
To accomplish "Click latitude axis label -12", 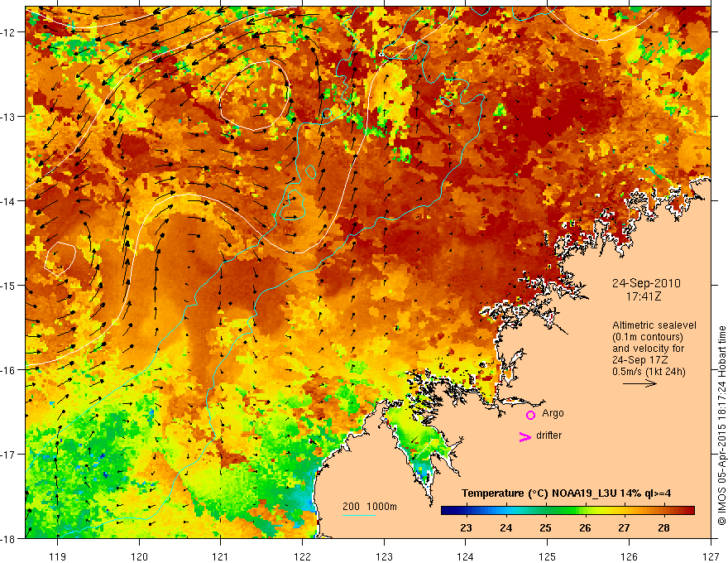I will 7,32.
